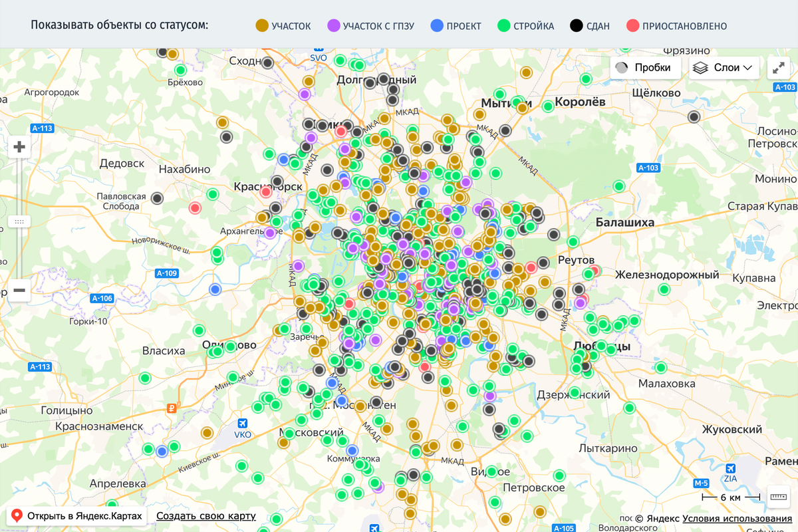Select the red marker near Павловская Слобода
The width and height of the screenshot is (798, 532).
pos(195,208)
